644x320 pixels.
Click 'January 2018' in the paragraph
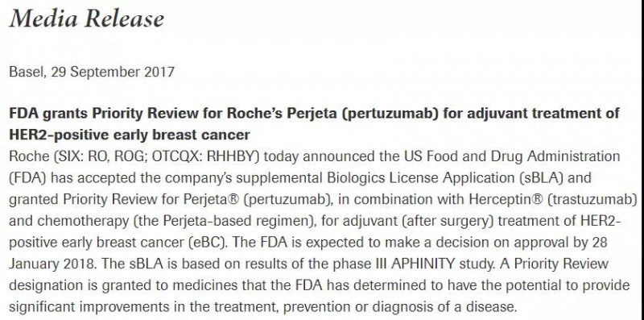tap(50, 264)
